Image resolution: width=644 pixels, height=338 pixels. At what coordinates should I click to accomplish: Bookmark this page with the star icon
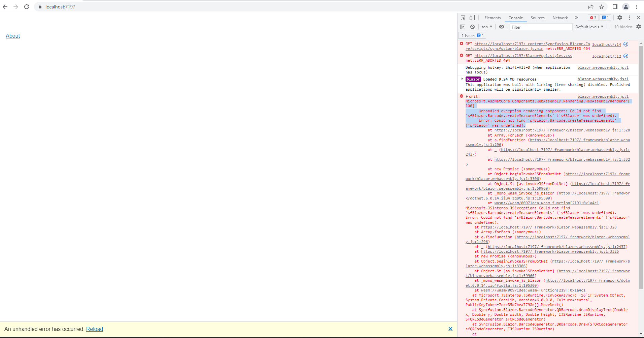pyautogui.click(x=602, y=7)
